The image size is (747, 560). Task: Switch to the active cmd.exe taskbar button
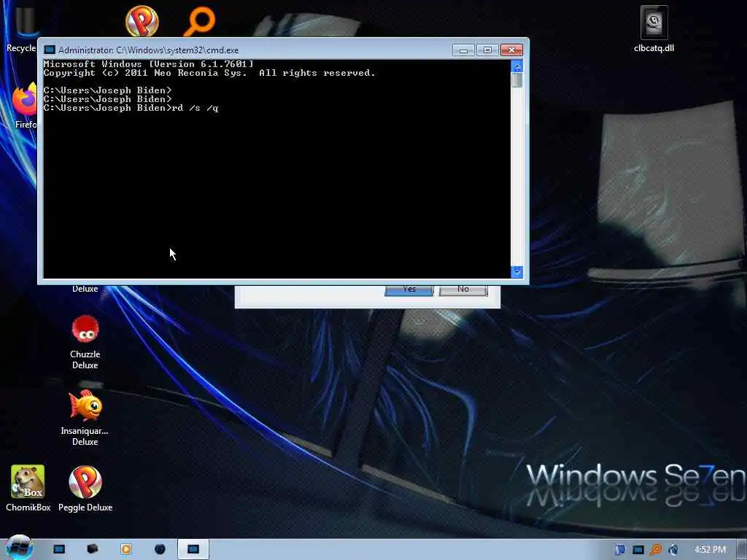coord(193,549)
